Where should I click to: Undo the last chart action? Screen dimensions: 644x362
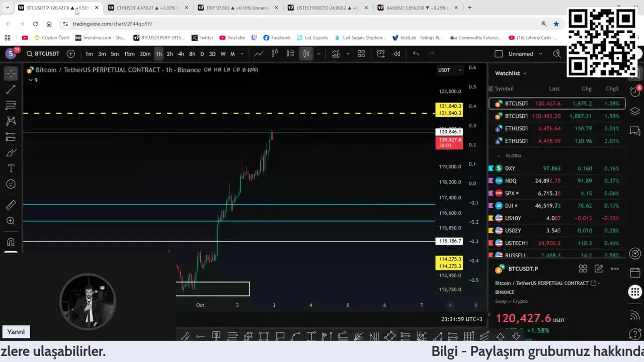tap(416, 54)
